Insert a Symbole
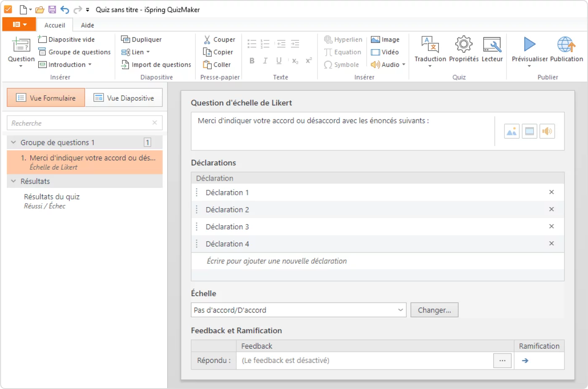This screenshot has height=389, width=588. point(341,65)
